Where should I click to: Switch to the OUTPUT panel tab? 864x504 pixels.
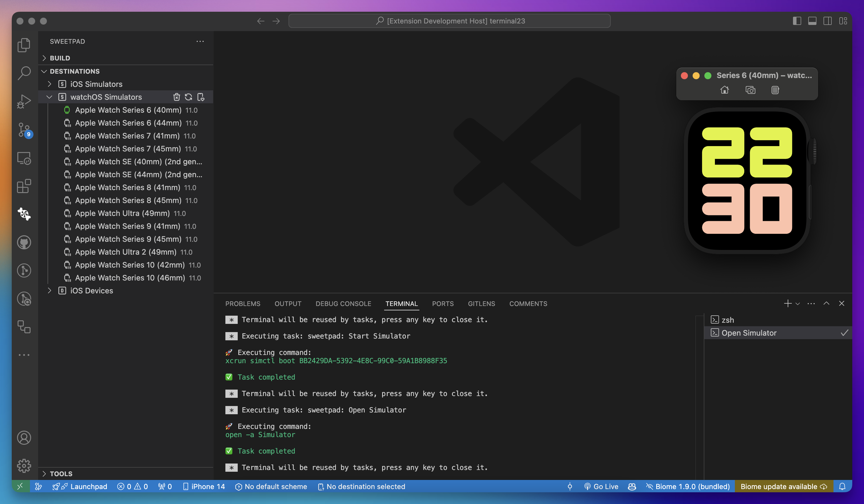(288, 304)
